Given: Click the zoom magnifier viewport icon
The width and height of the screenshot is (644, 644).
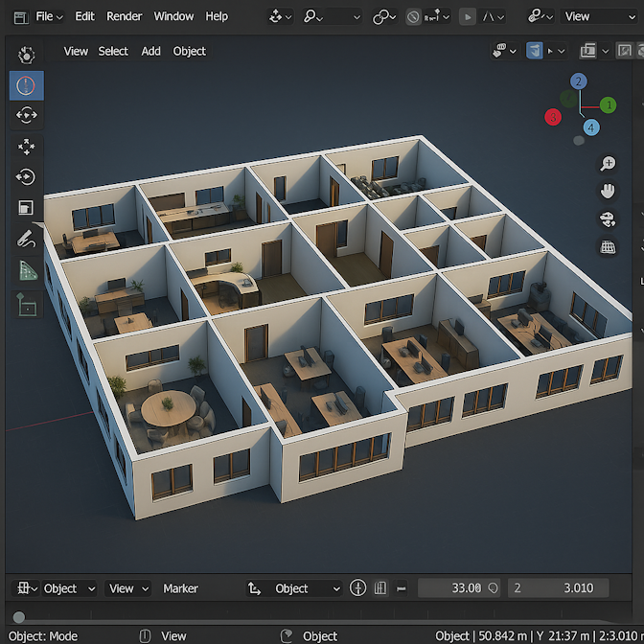Looking at the screenshot, I should tap(608, 164).
